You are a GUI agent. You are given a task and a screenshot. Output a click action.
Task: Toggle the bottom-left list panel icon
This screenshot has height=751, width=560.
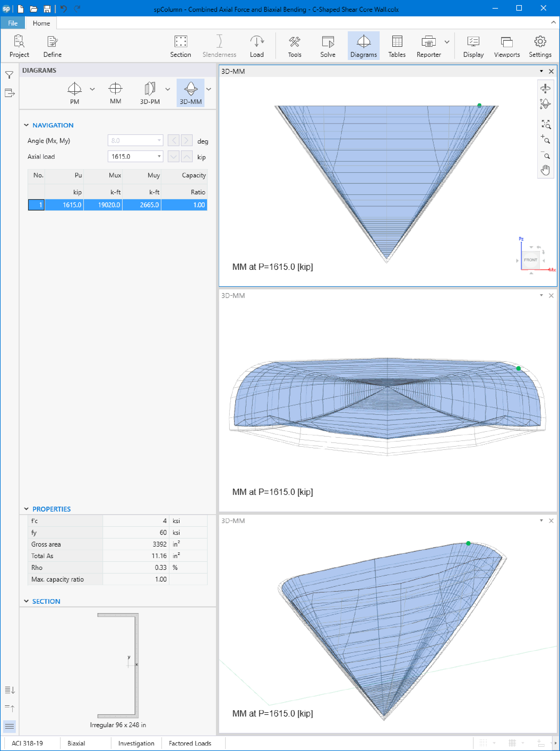click(x=9, y=726)
